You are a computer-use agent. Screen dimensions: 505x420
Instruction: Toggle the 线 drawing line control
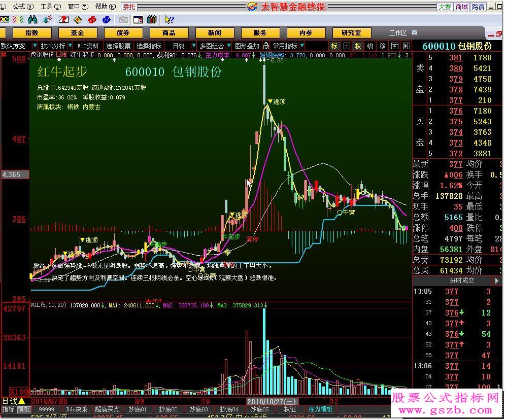point(371,46)
